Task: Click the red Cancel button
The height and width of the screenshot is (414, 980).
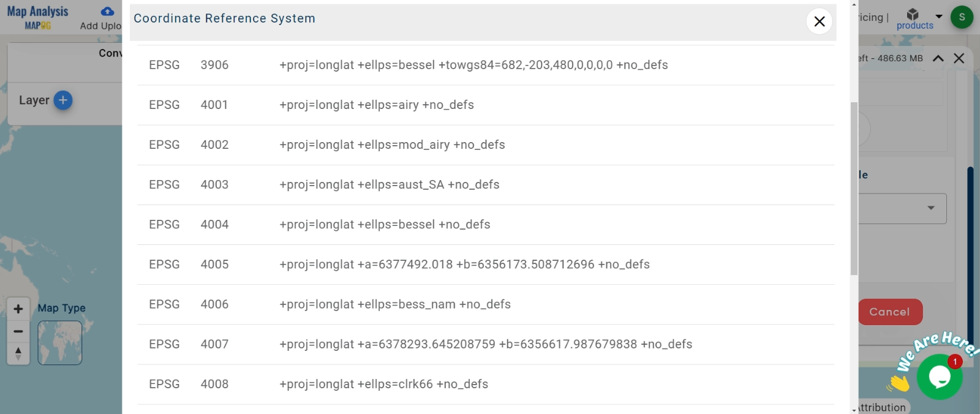Action: [x=889, y=312]
